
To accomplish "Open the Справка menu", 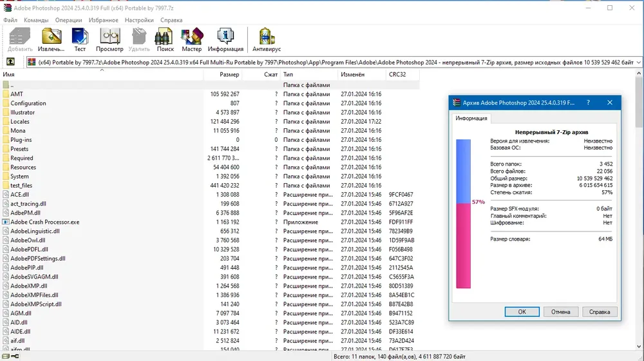I will (x=171, y=20).
